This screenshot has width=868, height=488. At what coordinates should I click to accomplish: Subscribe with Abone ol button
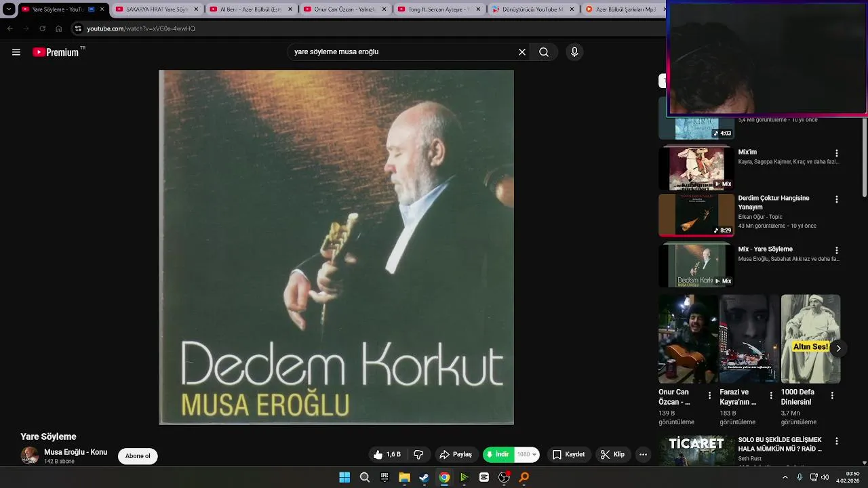click(138, 456)
